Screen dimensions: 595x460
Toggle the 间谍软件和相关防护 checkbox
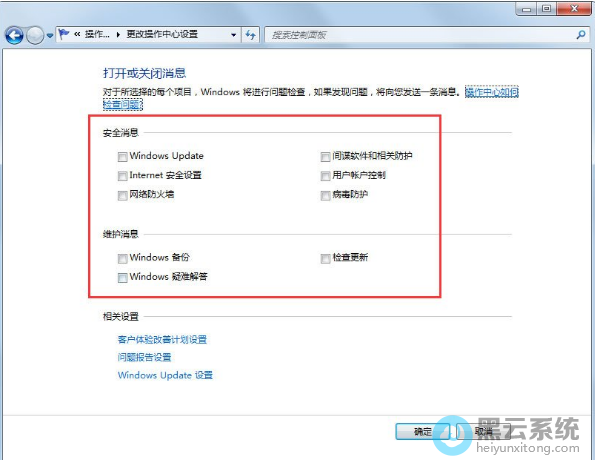click(x=325, y=157)
